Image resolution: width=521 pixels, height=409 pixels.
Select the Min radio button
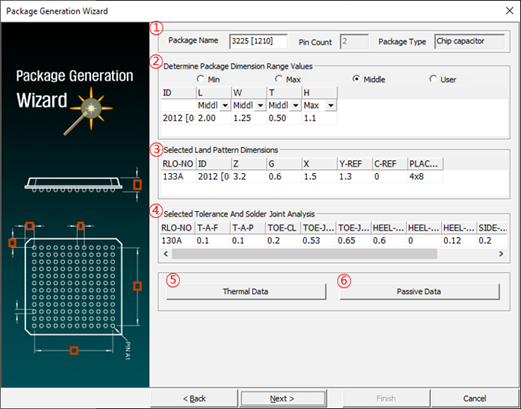click(x=200, y=79)
